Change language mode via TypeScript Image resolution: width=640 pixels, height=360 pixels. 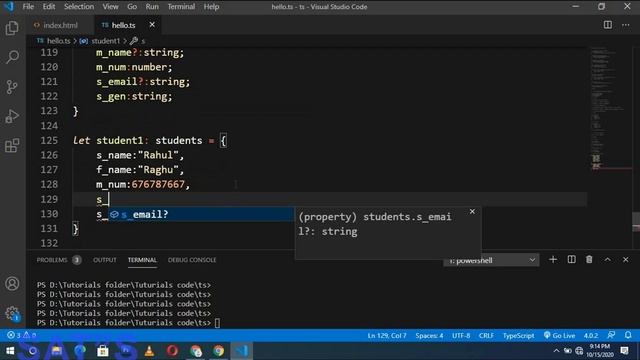518,336
